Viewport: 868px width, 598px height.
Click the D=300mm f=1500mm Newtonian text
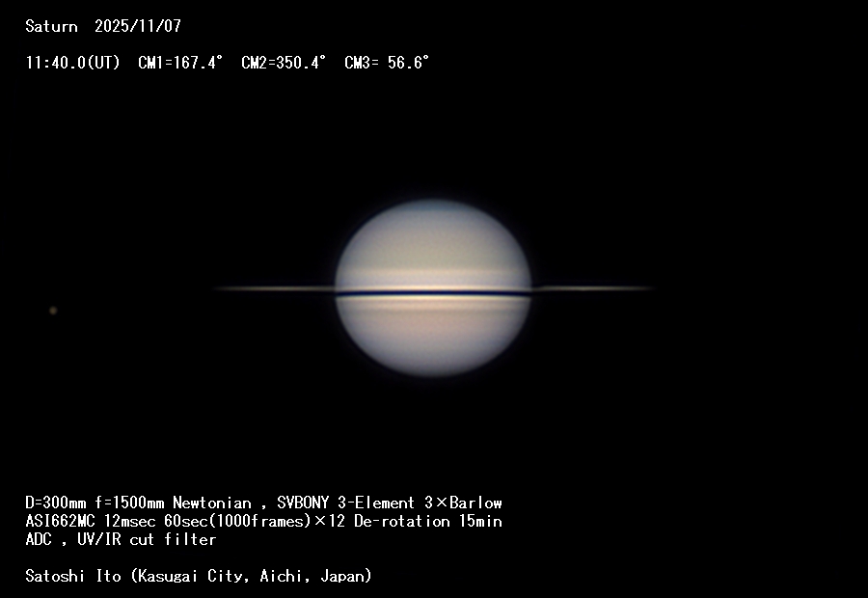[x=138, y=503]
